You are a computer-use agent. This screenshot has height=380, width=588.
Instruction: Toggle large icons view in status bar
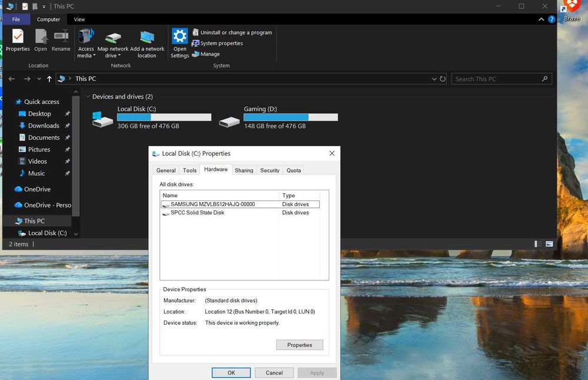pos(550,244)
